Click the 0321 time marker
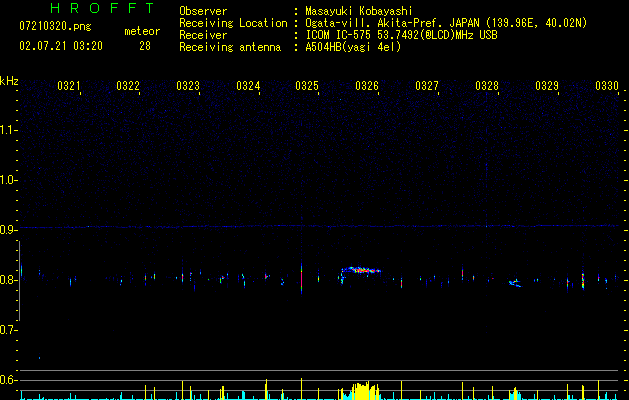Screen dimensions: 629x400 69,86
